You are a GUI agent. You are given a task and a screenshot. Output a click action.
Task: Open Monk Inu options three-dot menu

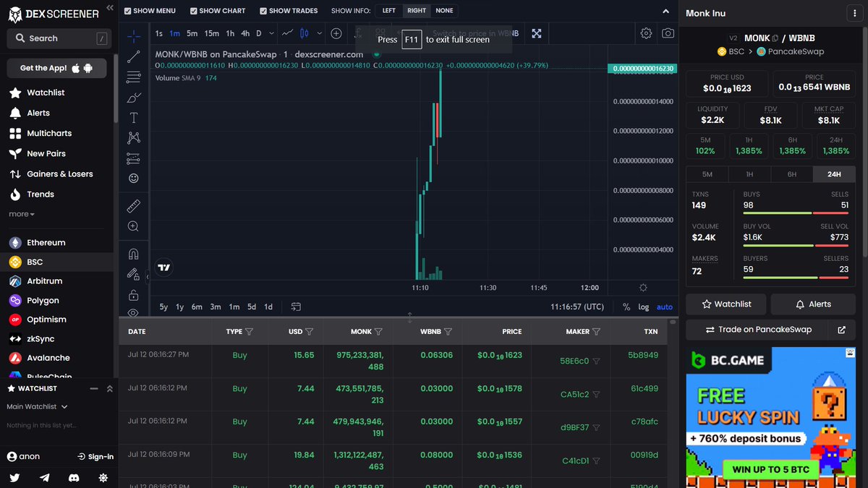[855, 13]
